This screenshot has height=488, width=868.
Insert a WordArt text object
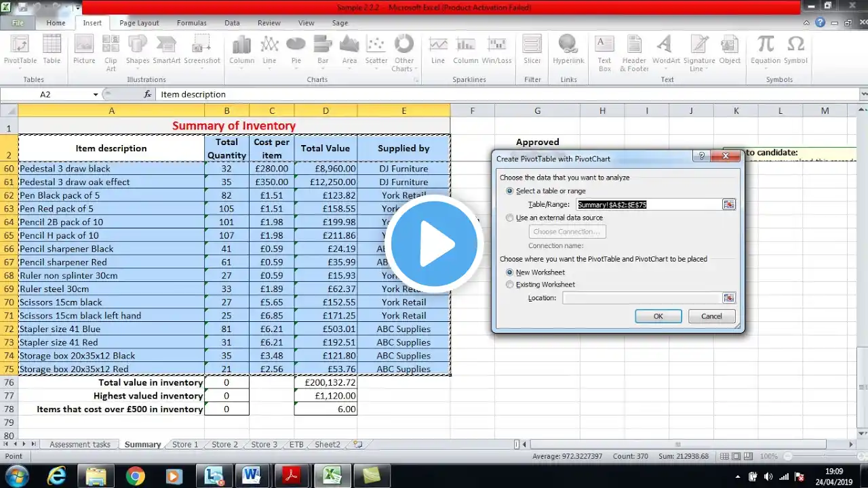(x=666, y=50)
